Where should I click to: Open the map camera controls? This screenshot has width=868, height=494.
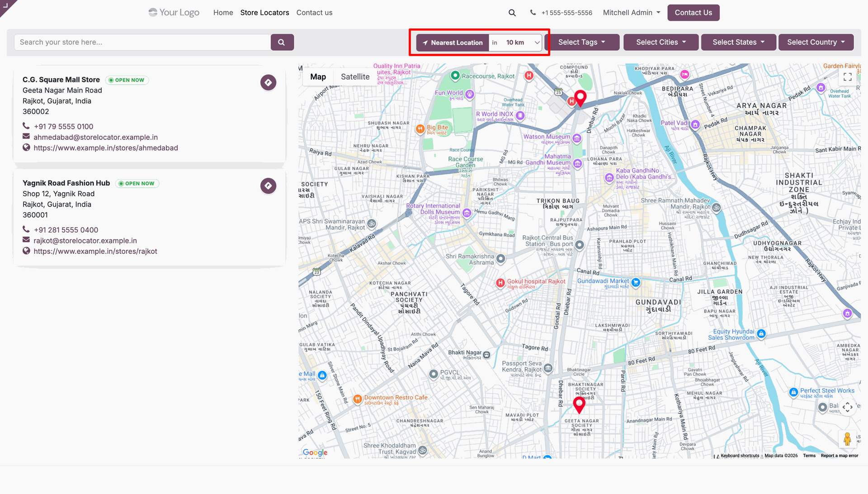pyautogui.click(x=848, y=407)
